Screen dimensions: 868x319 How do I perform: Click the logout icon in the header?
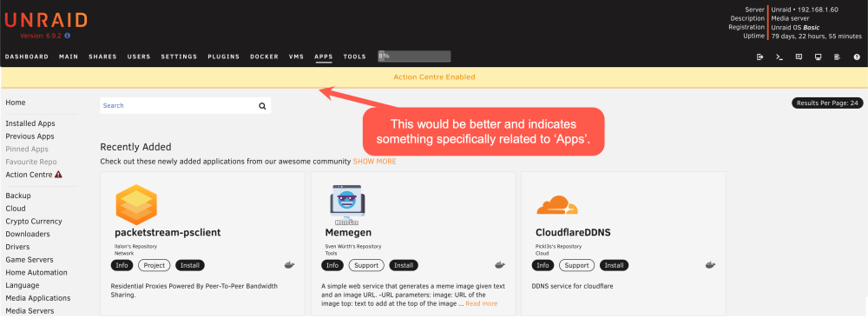point(760,56)
